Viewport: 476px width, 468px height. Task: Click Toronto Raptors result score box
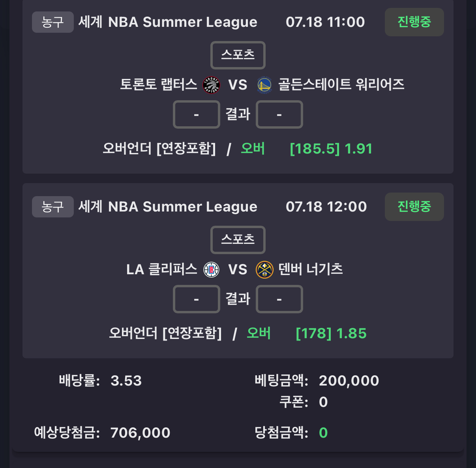(x=197, y=114)
